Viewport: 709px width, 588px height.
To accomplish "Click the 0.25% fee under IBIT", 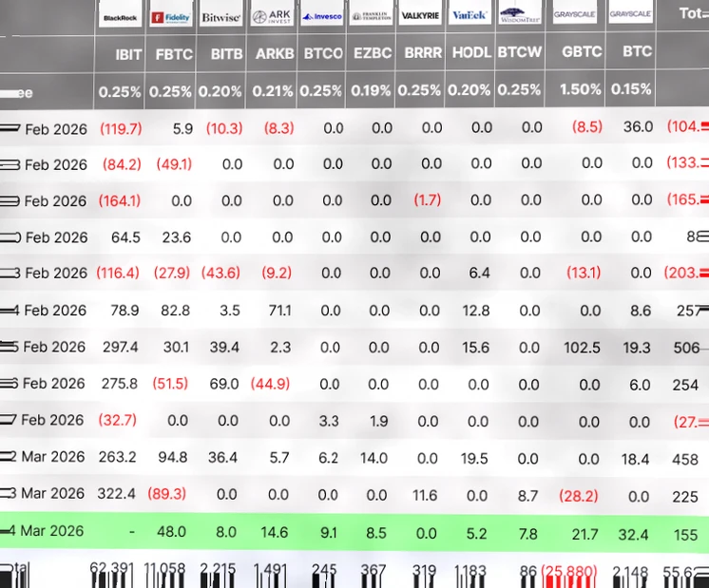I will coord(120,92).
